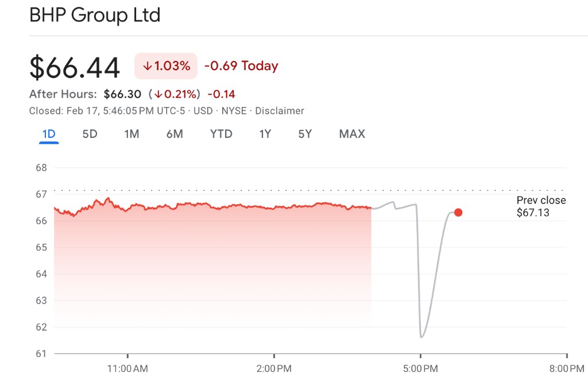The width and height of the screenshot is (588, 380).
Task: Click the After Hours down arrow icon
Action: [157, 94]
